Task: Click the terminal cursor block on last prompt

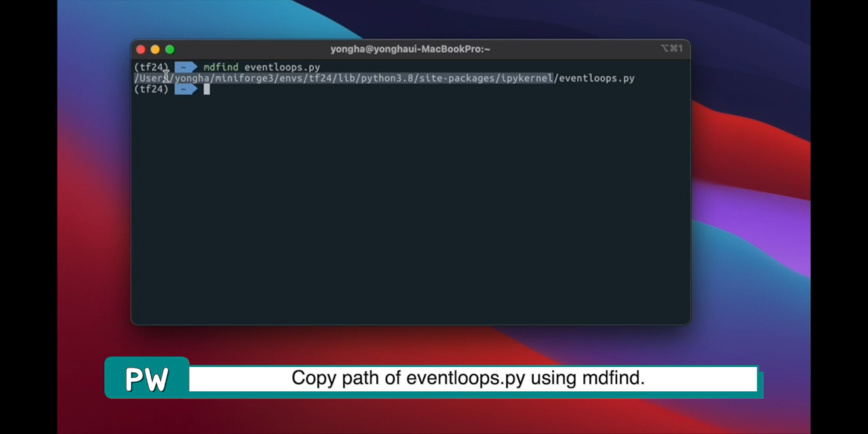Action: (x=207, y=89)
